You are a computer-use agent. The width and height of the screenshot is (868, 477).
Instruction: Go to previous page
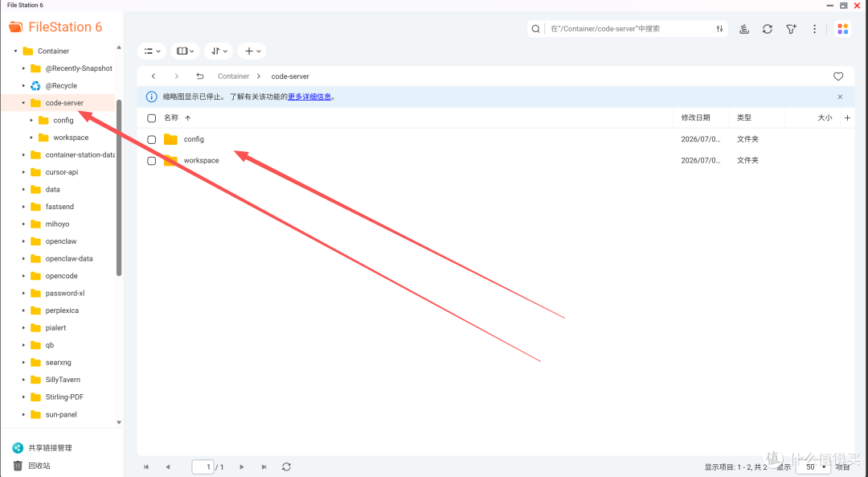point(168,467)
